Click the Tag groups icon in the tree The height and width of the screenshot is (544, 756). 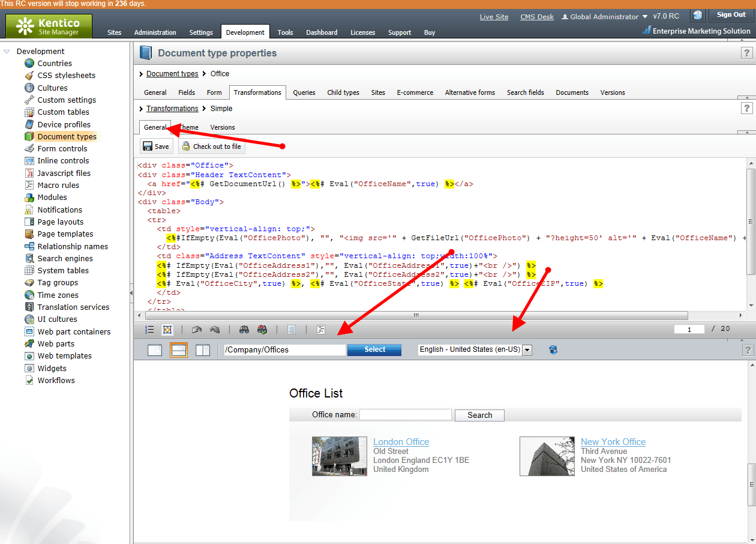[x=29, y=283]
